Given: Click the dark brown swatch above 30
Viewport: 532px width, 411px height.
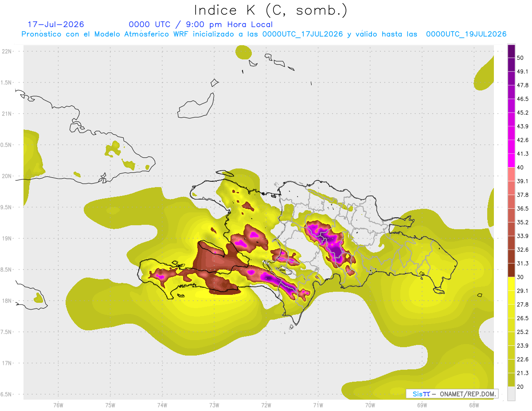Looking at the screenshot, I should 511,270.
